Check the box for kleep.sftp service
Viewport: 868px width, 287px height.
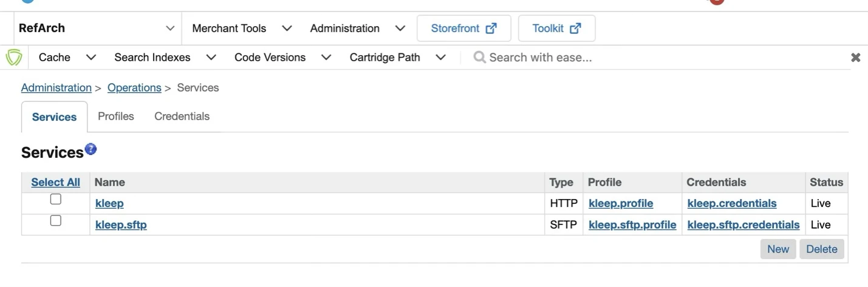point(55,221)
